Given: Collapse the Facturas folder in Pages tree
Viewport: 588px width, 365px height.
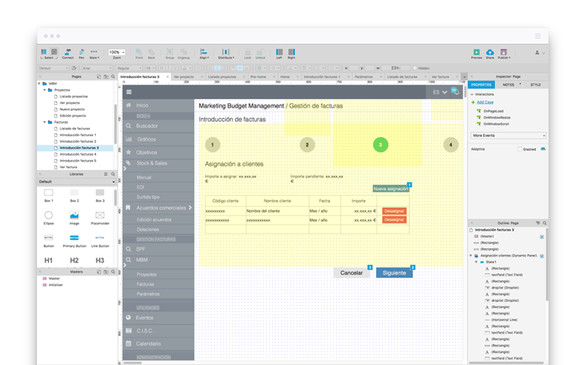Looking at the screenshot, I should pyautogui.click(x=45, y=122).
